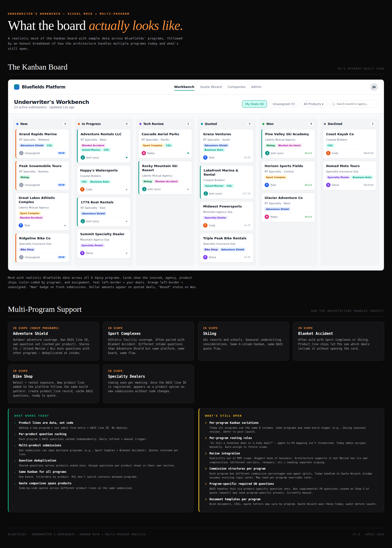Toggle the My Deals filter pill
392x548 pixels.
(254, 104)
